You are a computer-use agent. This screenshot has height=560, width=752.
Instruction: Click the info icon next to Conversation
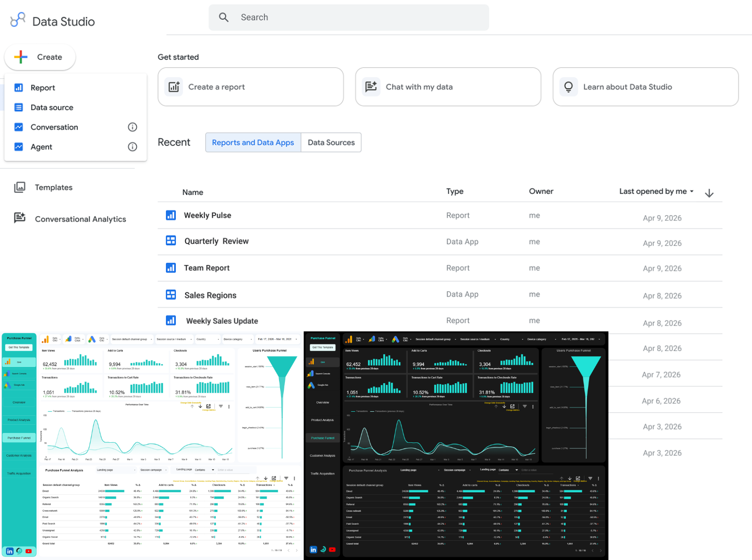[x=133, y=127]
